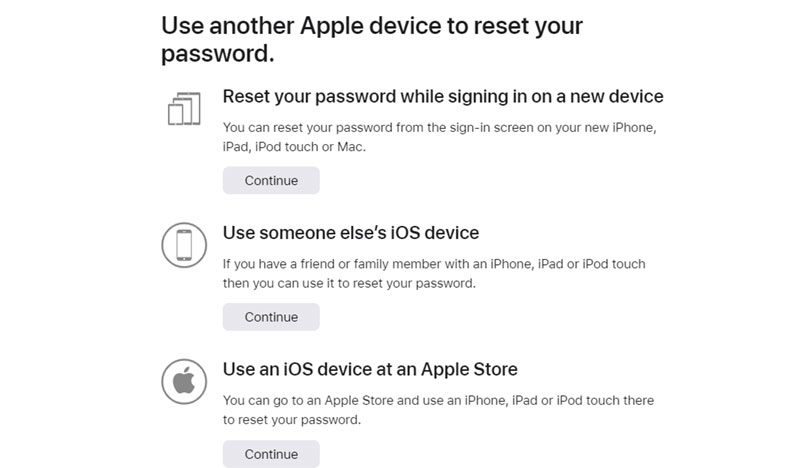Click the main title about another Apple device
800x468 pixels.
point(372,39)
